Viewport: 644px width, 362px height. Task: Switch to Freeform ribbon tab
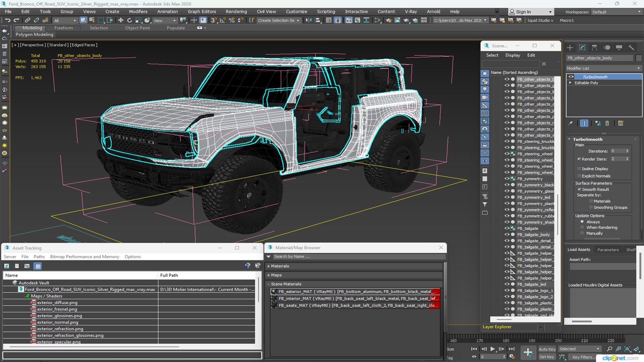(x=63, y=28)
